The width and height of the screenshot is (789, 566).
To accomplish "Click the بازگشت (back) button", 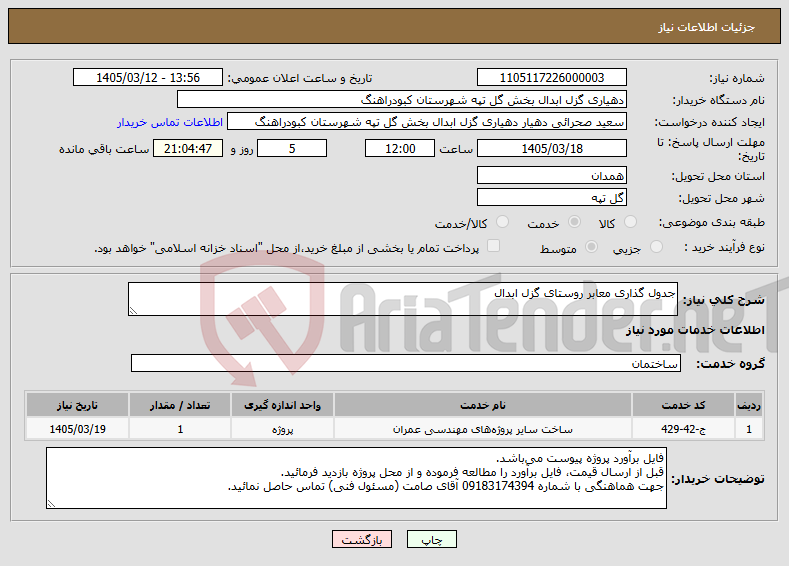I will click(x=362, y=539).
